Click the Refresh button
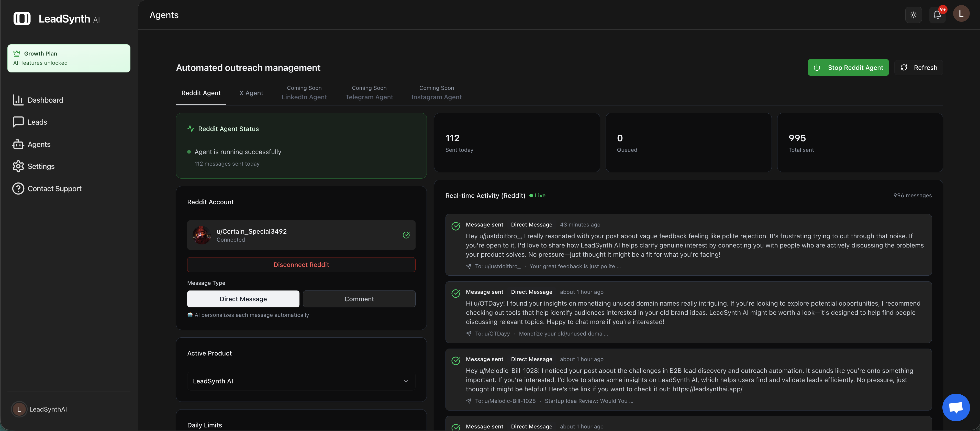980x431 pixels. [919, 67]
